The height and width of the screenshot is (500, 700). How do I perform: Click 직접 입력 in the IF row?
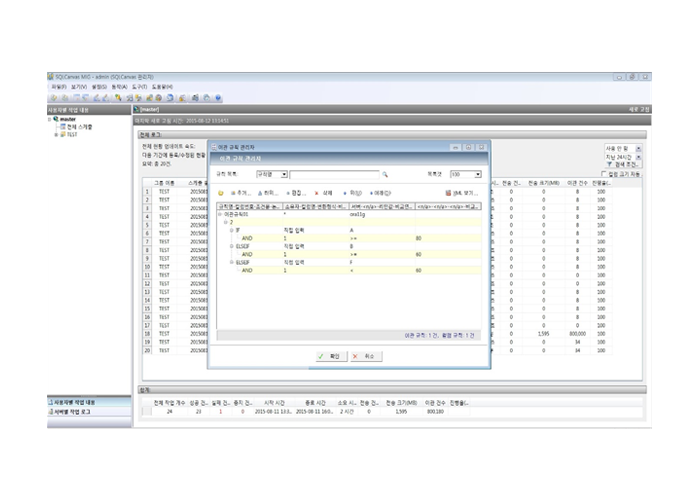(x=294, y=230)
